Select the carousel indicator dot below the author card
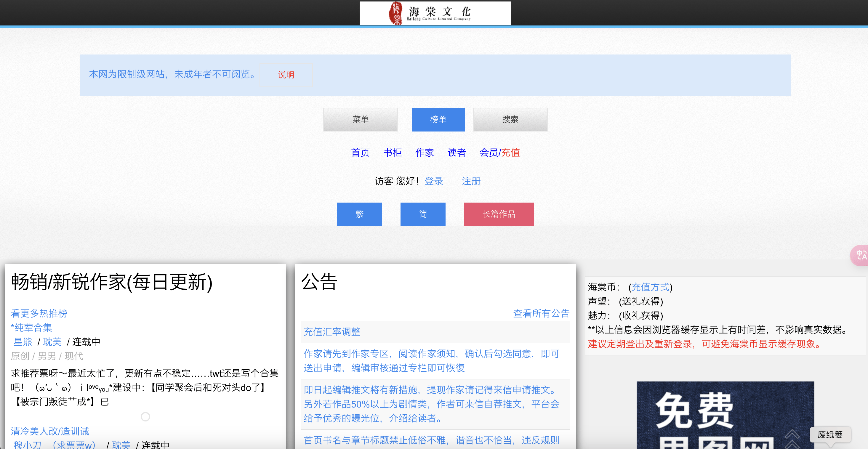Image resolution: width=868 pixels, height=449 pixels. 145,417
